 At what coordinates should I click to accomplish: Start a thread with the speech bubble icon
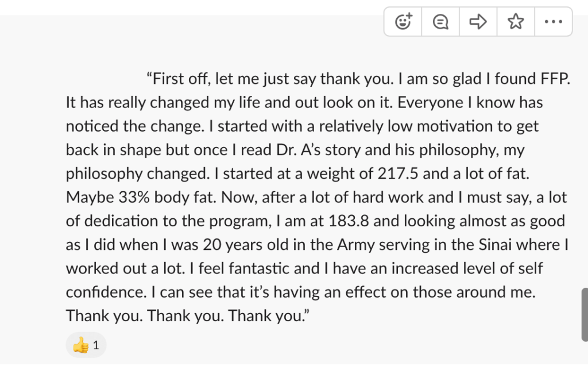440,21
